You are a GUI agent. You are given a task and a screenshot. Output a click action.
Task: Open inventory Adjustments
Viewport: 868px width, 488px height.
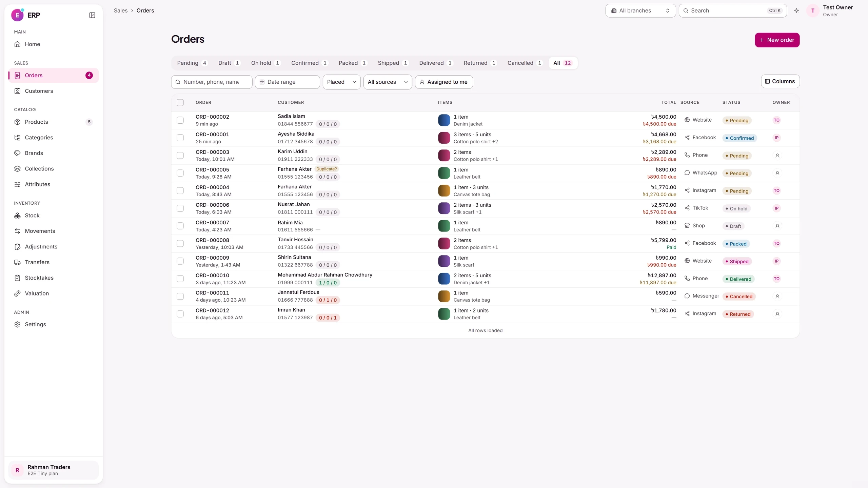click(54, 247)
